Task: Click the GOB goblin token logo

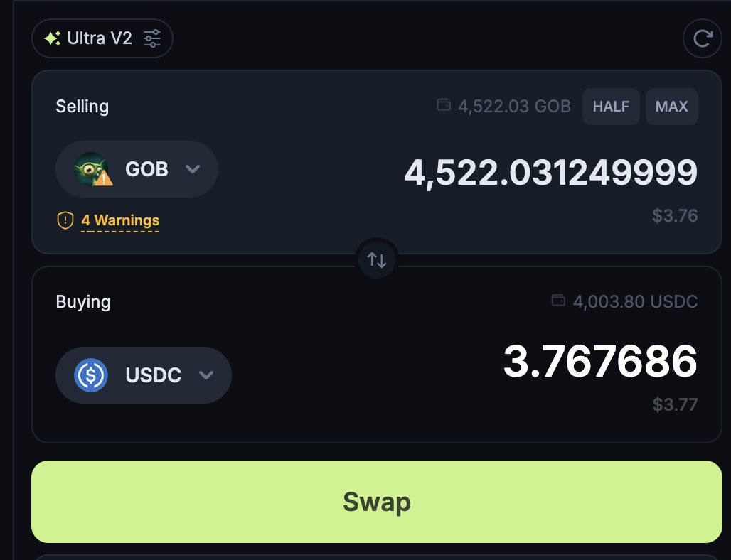Action: 92,169
